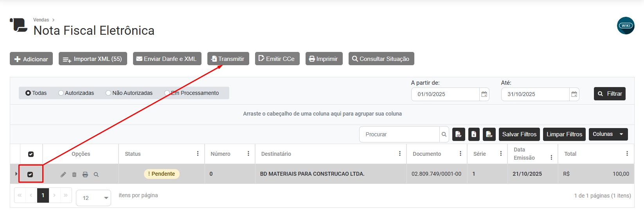Screen dimensions: 644x221
Task: Click the search magnifier beside Procurar
Action: click(444, 134)
